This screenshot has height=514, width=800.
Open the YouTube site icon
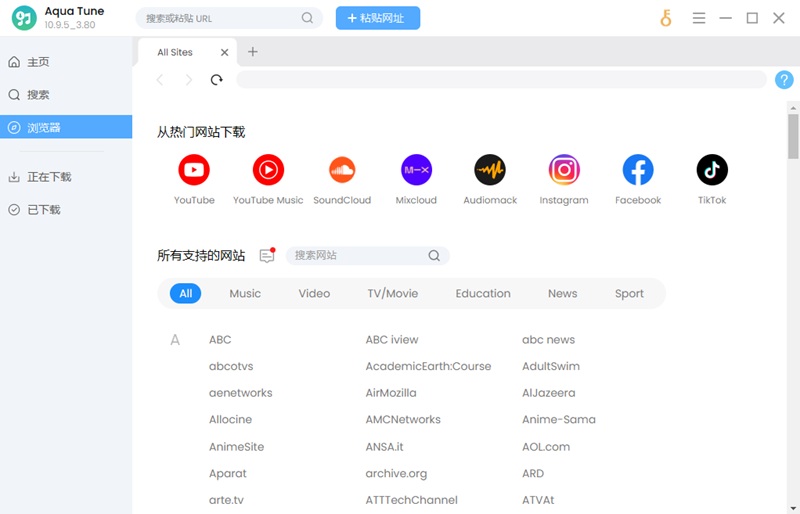pos(194,169)
